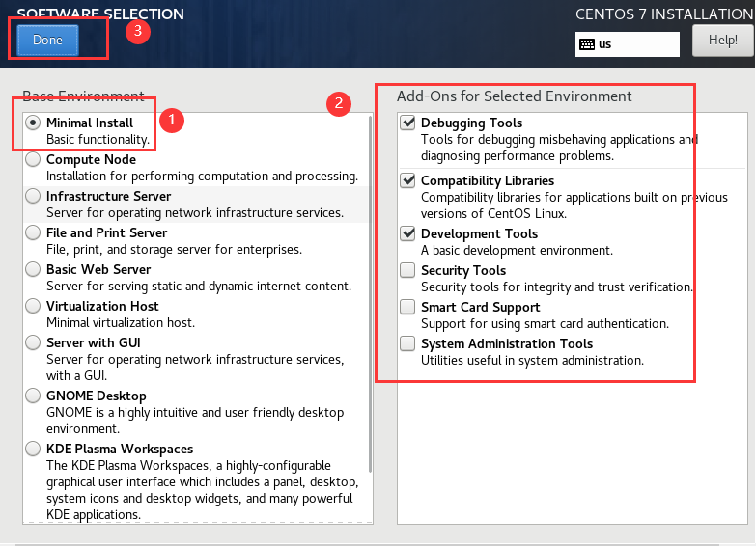Screen dimensions: 756x546
Task: Click "File, print, and storage server for enterprises."
Action: [x=174, y=250]
